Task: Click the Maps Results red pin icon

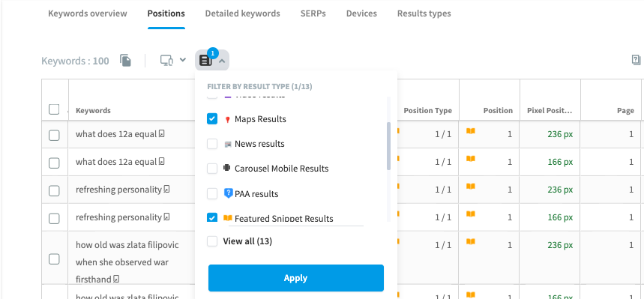Action: coord(227,119)
